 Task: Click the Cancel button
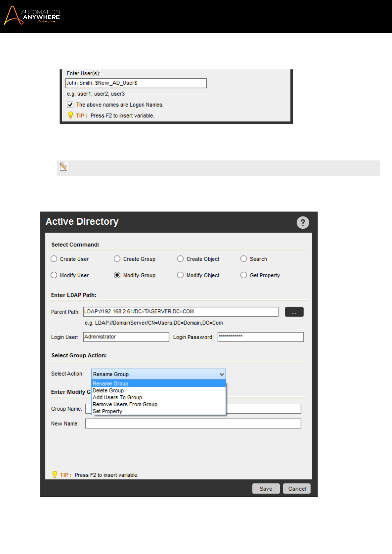[297, 489]
